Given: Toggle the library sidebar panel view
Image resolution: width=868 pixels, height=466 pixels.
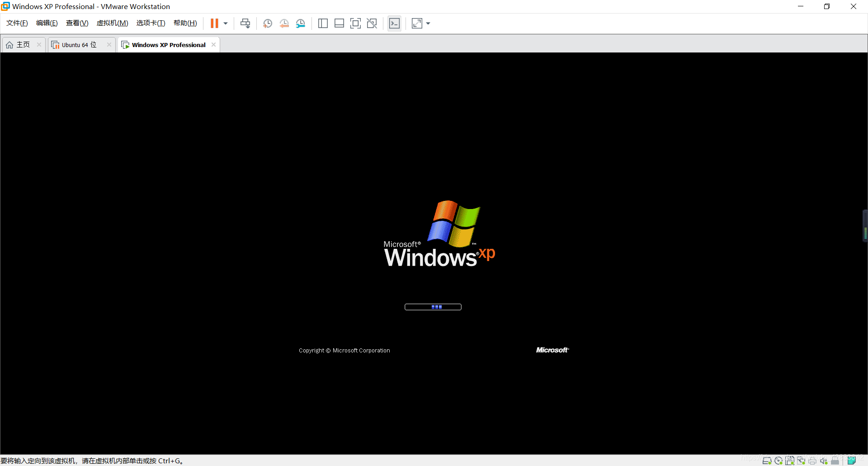Looking at the screenshot, I should (323, 24).
